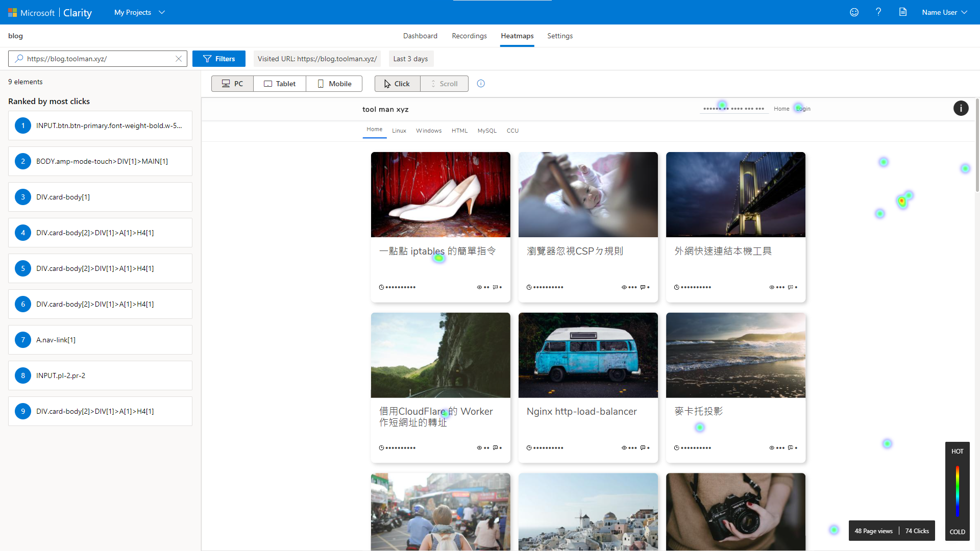Switch heatmap to Tablet device view

point(280,84)
